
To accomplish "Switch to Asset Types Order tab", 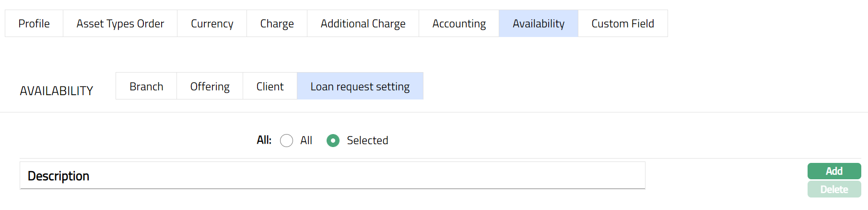I will (120, 24).
